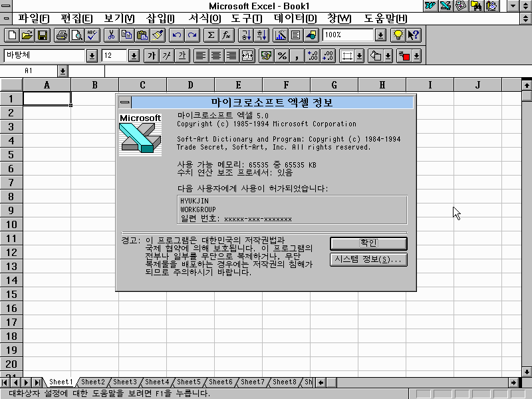
Task: Click Decrease Decimal icon
Action: [x=328, y=56]
